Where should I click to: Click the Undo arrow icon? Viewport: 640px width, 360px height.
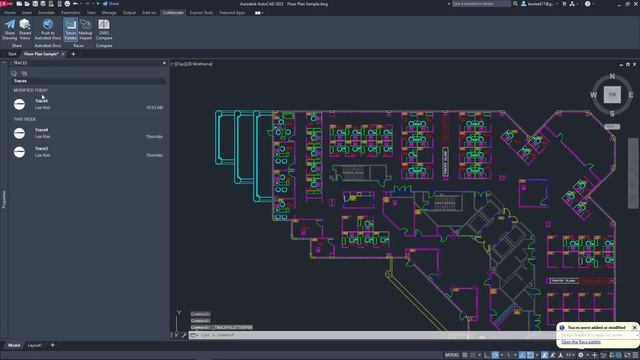tap(76, 4)
